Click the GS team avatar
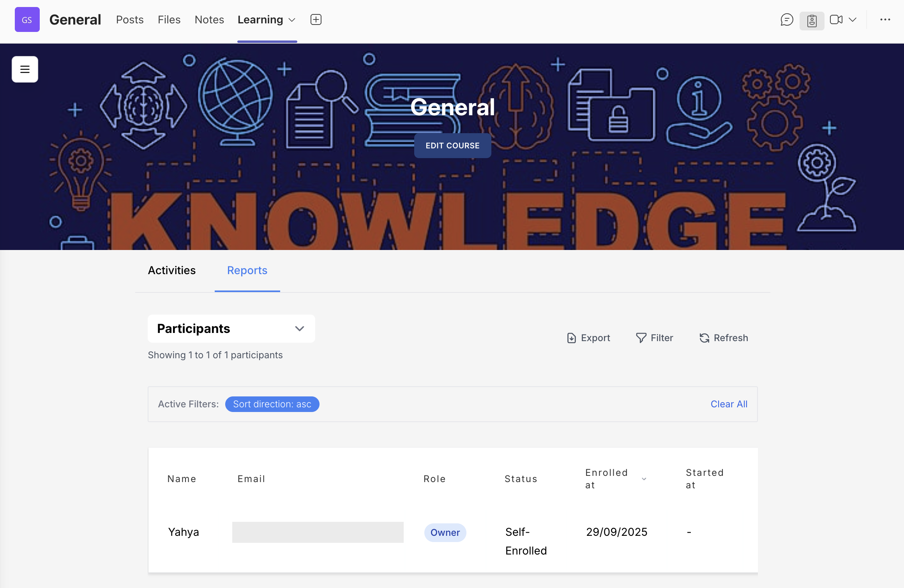Viewport: 904px width, 588px height. 27,19
